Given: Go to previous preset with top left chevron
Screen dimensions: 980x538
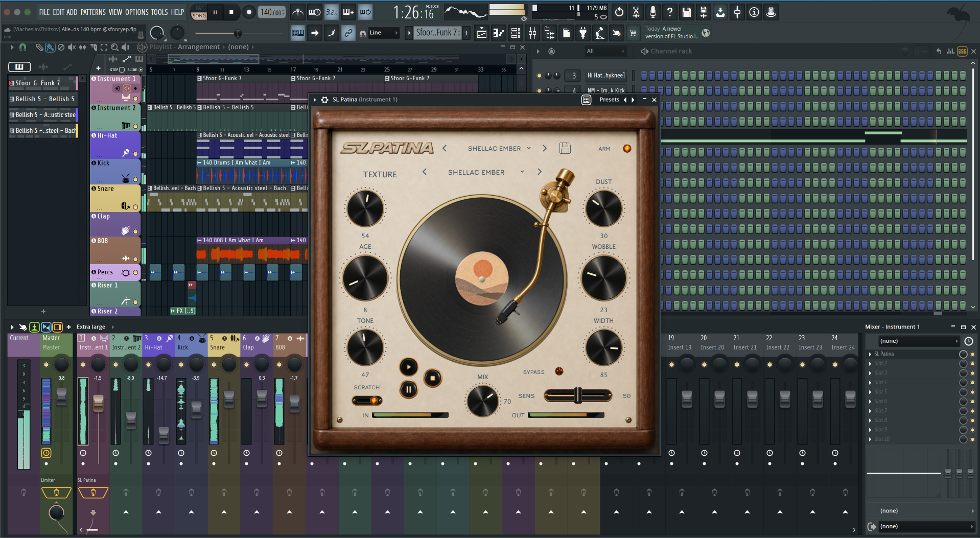Looking at the screenshot, I should point(445,148).
